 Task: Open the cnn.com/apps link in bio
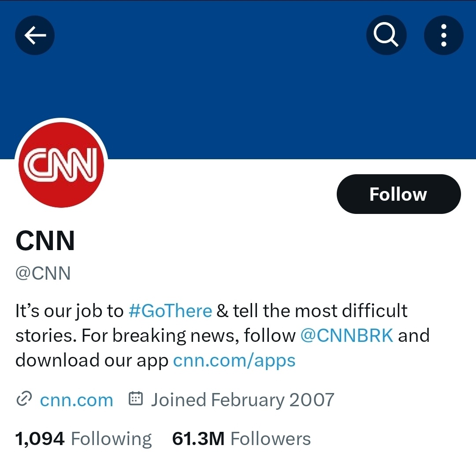pos(234,361)
